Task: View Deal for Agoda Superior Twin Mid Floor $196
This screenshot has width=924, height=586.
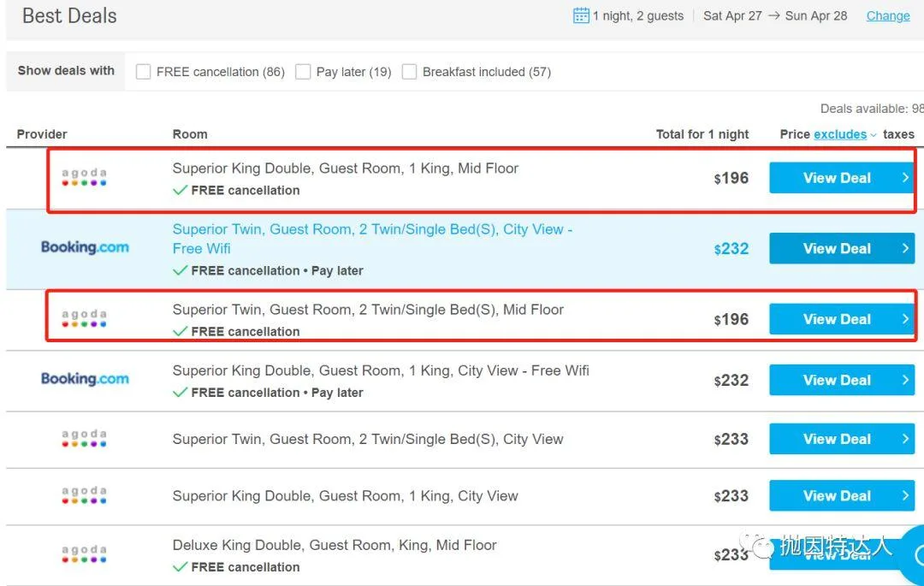Action: coord(836,319)
